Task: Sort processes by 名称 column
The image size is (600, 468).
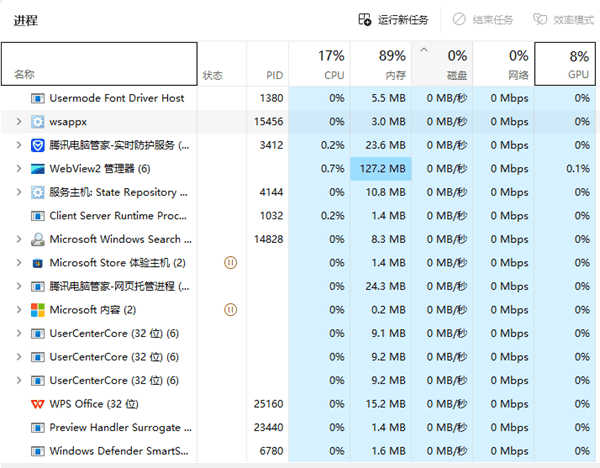Action: point(99,64)
